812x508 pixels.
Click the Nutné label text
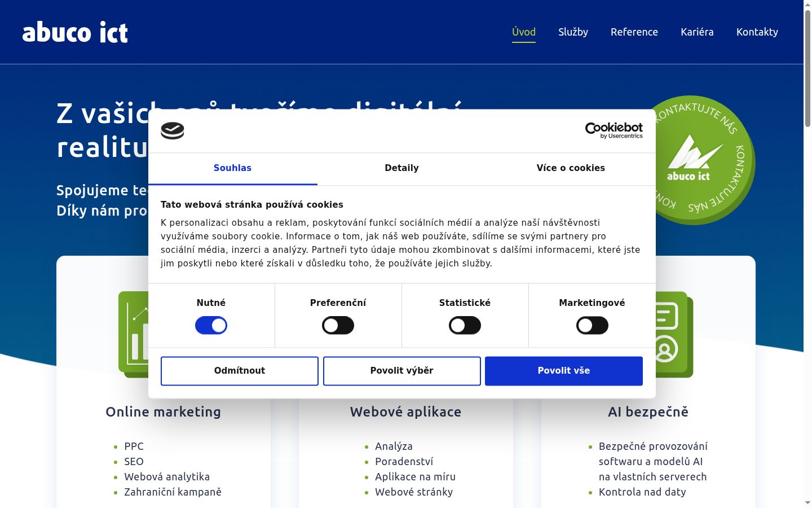tap(211, 303)
